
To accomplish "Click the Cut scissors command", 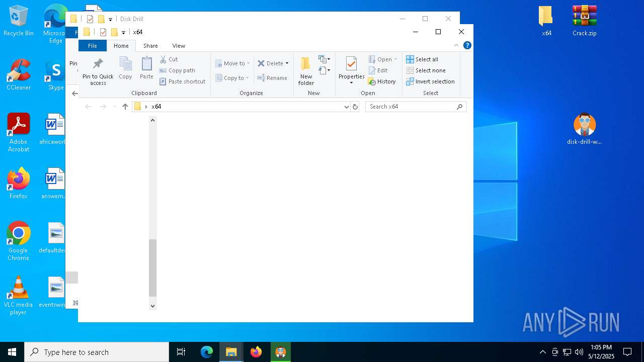I will click(x=169, y=59).
